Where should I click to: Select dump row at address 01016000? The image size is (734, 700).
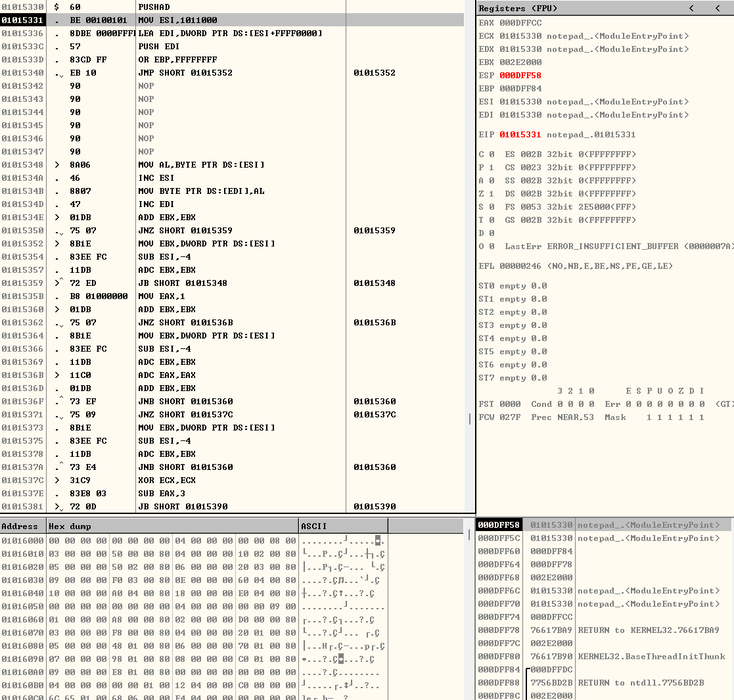pos(195,540)
